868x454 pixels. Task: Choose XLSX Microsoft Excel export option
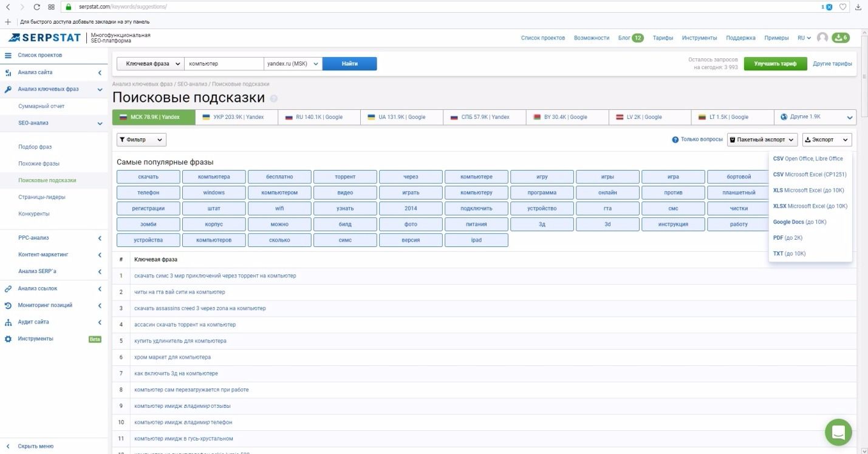point(810,206)
